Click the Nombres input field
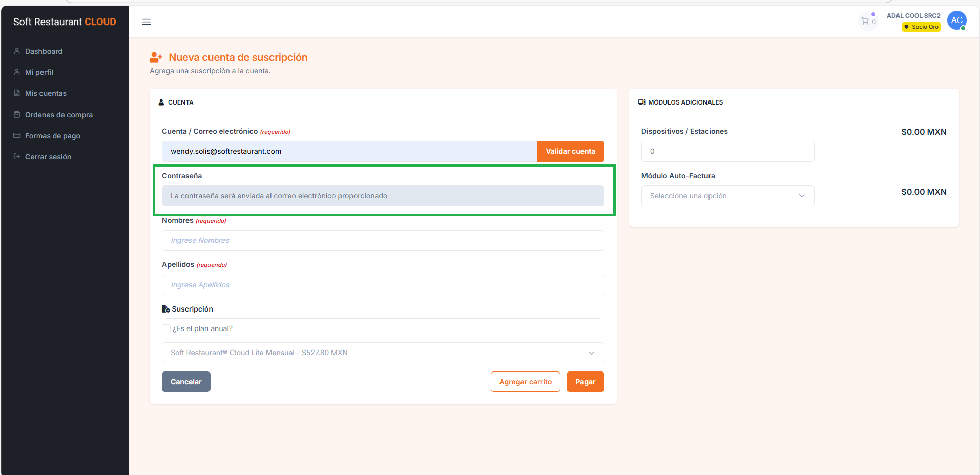The width and height of the screenshot is (980, 475). pyautogui.click(x=383, y=240)
